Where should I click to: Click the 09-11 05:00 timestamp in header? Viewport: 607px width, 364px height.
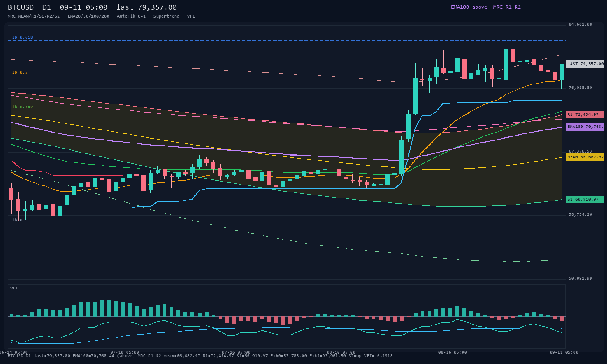[x=84, y=7]
